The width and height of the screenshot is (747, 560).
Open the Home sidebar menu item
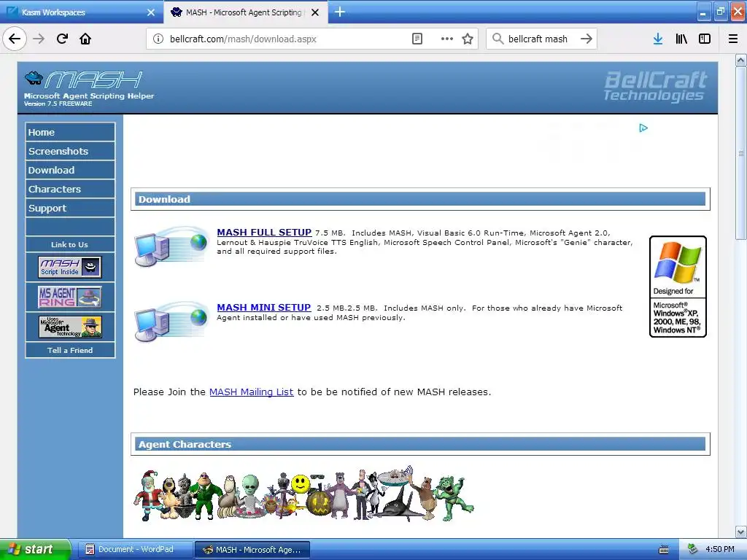(x=70, y=133)
